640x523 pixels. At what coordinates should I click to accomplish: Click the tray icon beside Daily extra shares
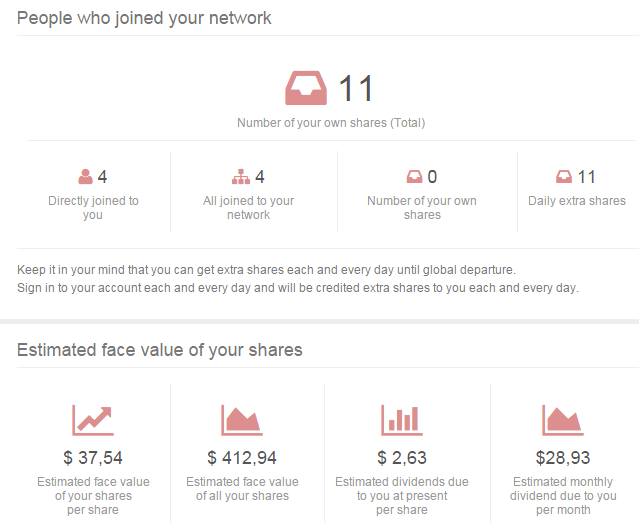[564, 177]
